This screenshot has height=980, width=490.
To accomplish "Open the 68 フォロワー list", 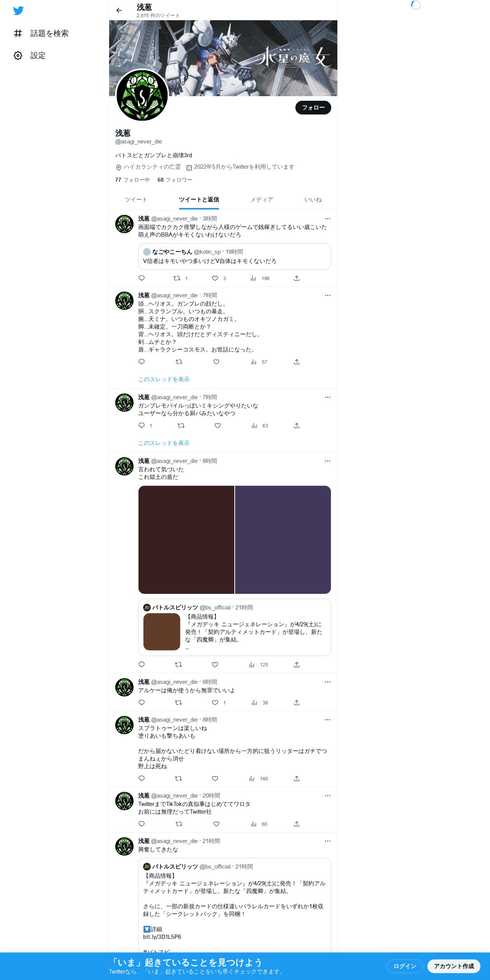I will coord(175,180).
